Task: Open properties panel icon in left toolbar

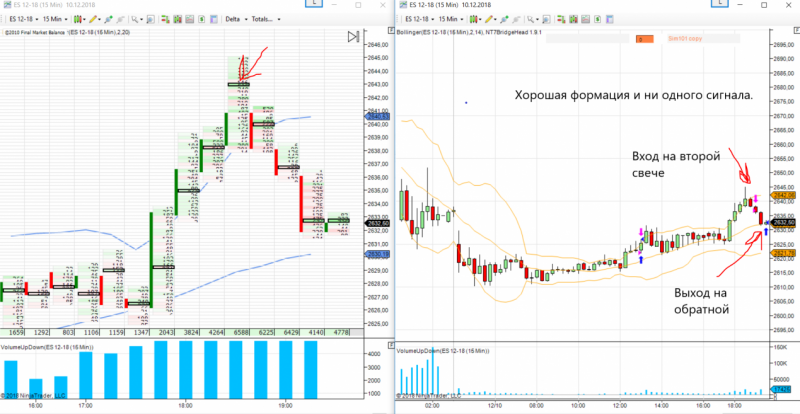Action: (x=214, y=19)
